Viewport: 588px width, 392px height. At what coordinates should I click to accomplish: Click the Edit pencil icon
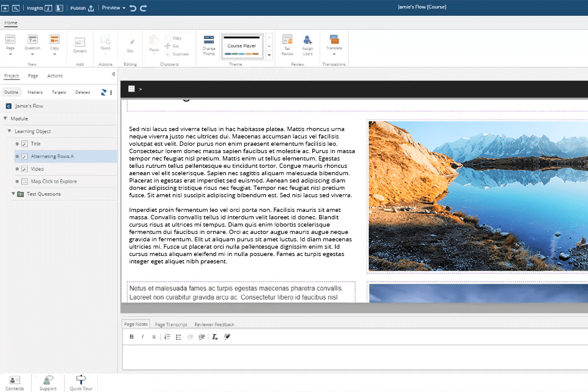pyautogui.click(x=131, y=42)
